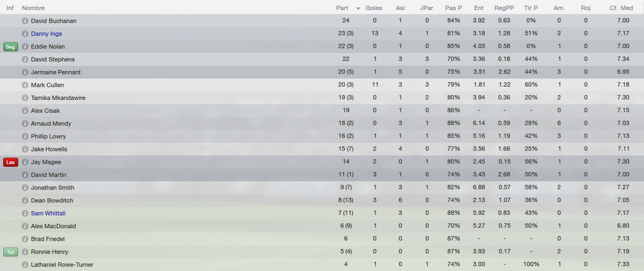This screenshot has height=271, width=644.
Task: Open info icon beside David Buchanan
Action: pos(25,21)
